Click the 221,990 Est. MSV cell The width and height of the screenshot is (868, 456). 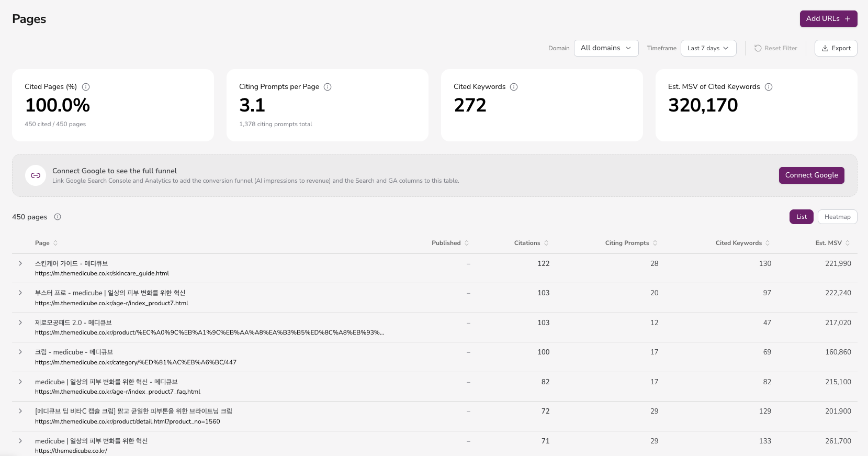[x=838, y=263]
